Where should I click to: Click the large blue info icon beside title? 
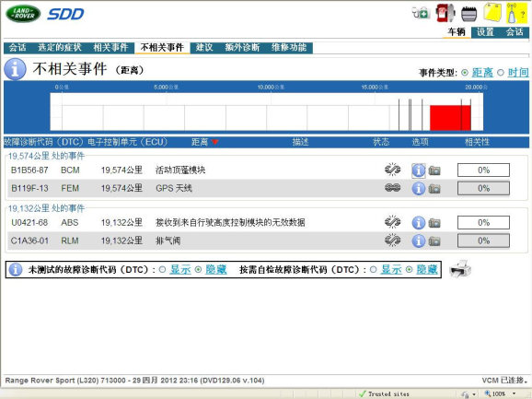[15, 69]
